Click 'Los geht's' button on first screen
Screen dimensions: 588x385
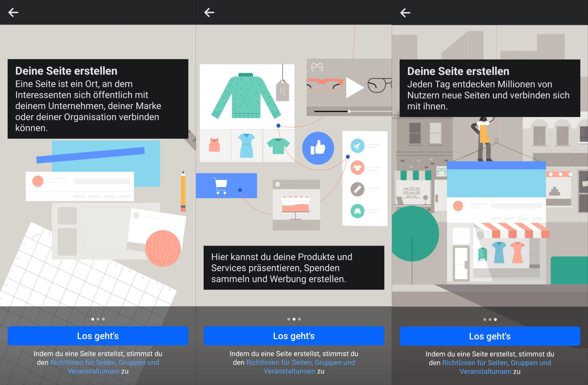point(98,336)
